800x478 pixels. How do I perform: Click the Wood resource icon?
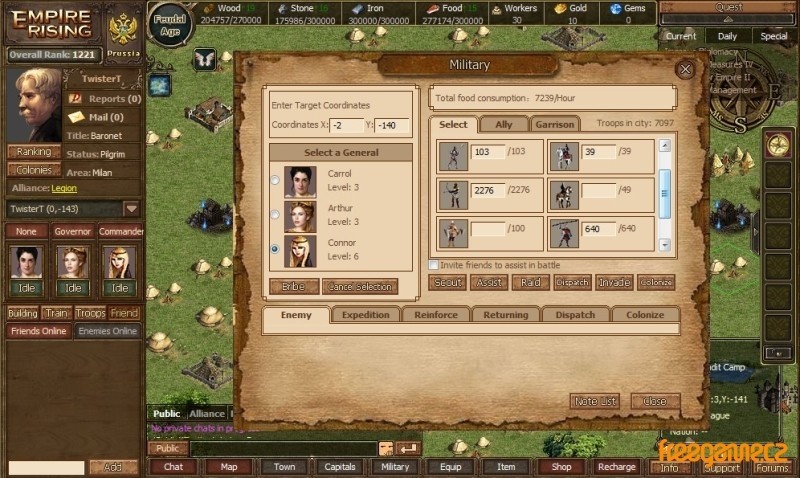pos(208,8)
